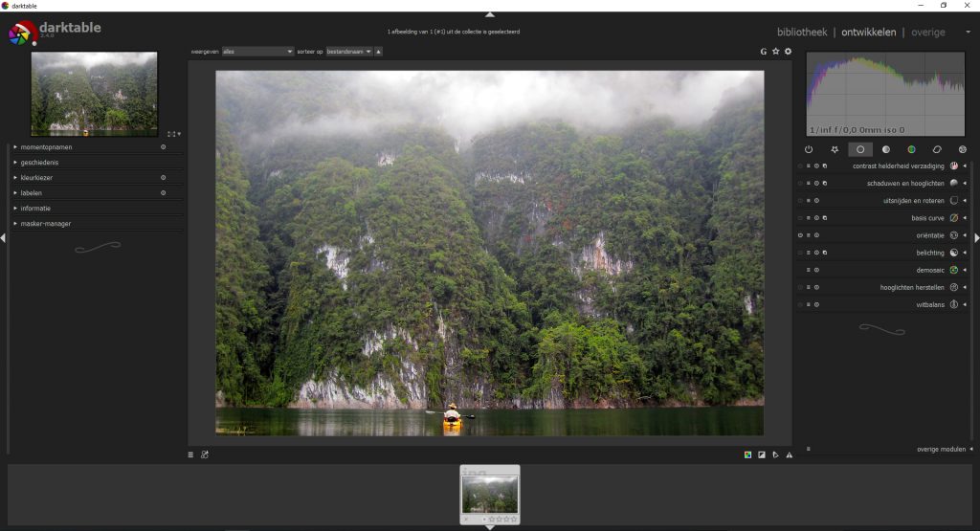The height and width of the screenshot is (531, 980).
Task: Toggle image grouping G icon
Action: (763, 52)
